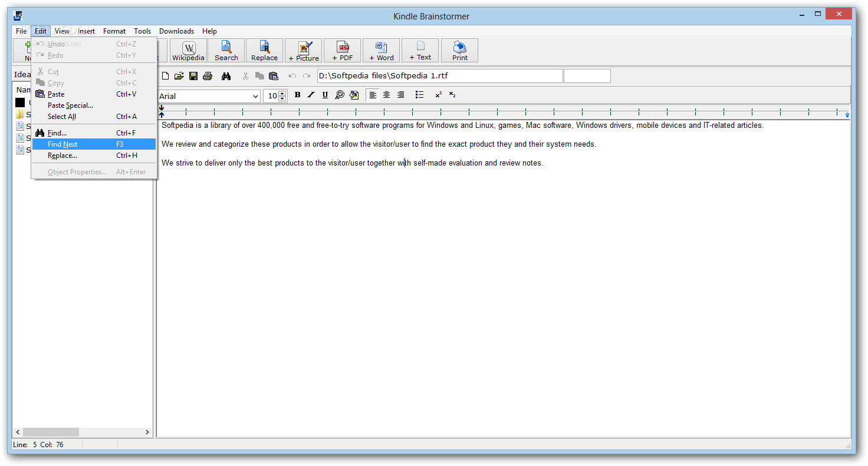The width and height of the screenshot is (868, 466).
Task: Save the document with the floppy icon
Action: pos(193,76)
